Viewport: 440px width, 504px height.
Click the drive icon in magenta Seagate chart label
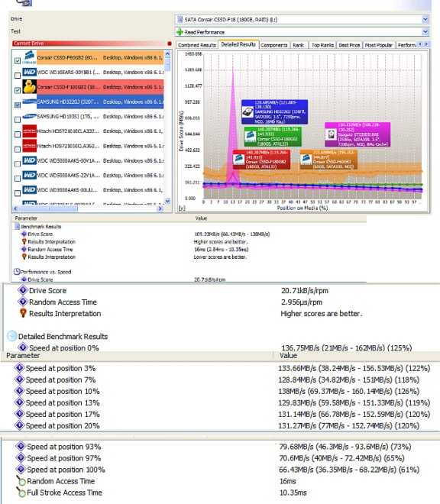(331, 134)
